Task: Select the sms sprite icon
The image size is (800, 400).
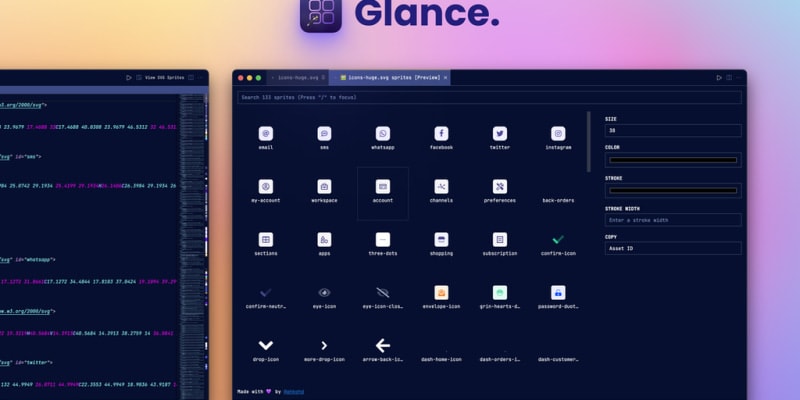Action: pos(324,134)
